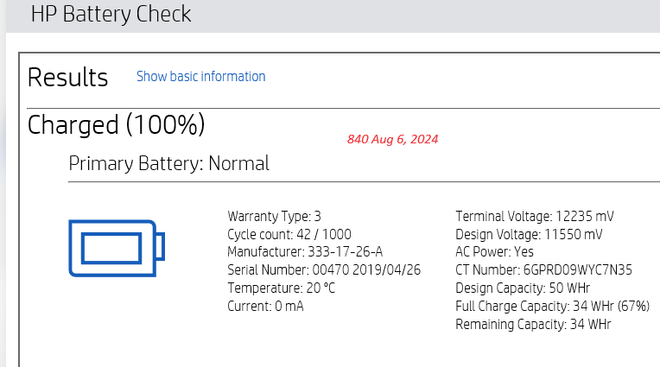Select the Design Capacity: 50 WHr line
Image resolution: width=660 pixels, height=367 pixels.
(522, 288)
